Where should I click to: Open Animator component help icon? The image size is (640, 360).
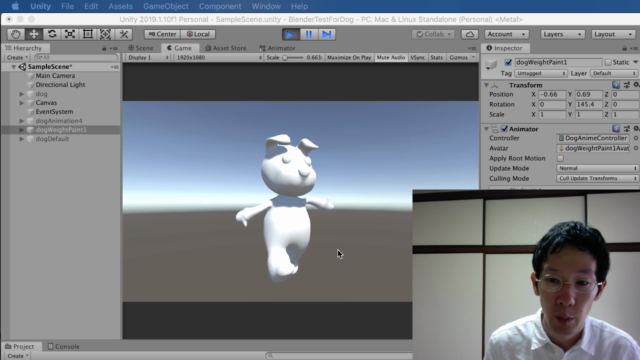click(x=616, y=129)
